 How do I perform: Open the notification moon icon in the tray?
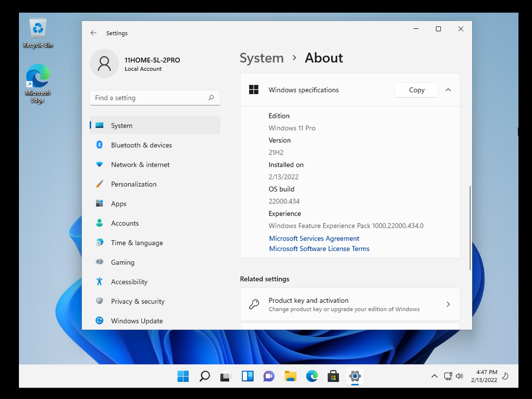pos(505,376)
